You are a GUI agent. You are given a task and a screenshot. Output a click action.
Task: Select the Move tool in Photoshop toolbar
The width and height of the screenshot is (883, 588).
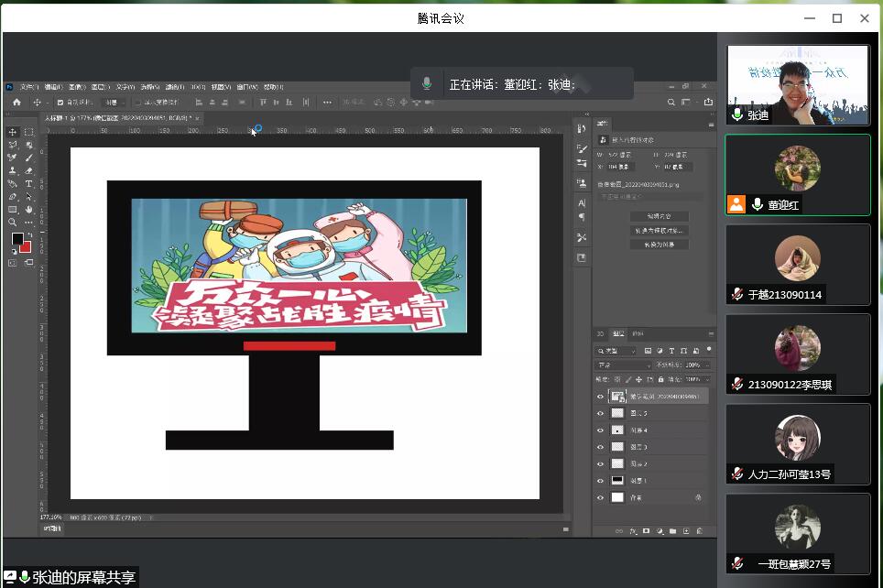[13, 132]
